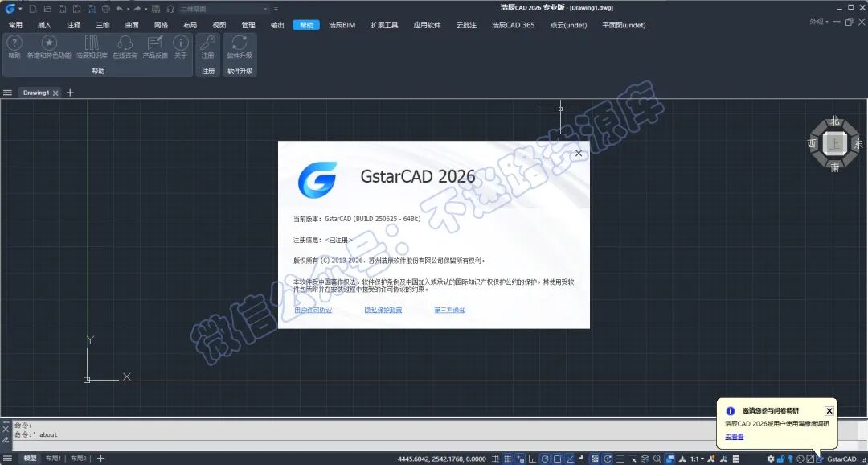The height and width of the screenshot is (465, 868).
Task: Click the Print icon in quick access toolbar
Action: pyautogui.click(x=106, y=9)
